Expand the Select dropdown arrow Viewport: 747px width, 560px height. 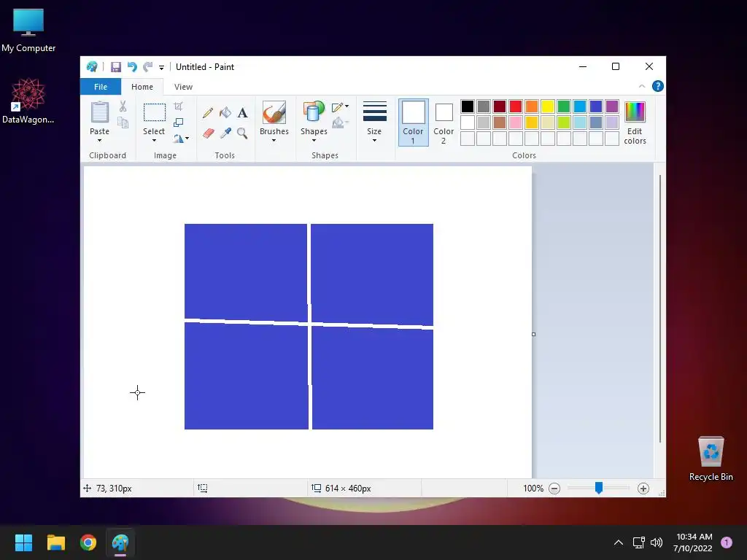tap(154, 141)
